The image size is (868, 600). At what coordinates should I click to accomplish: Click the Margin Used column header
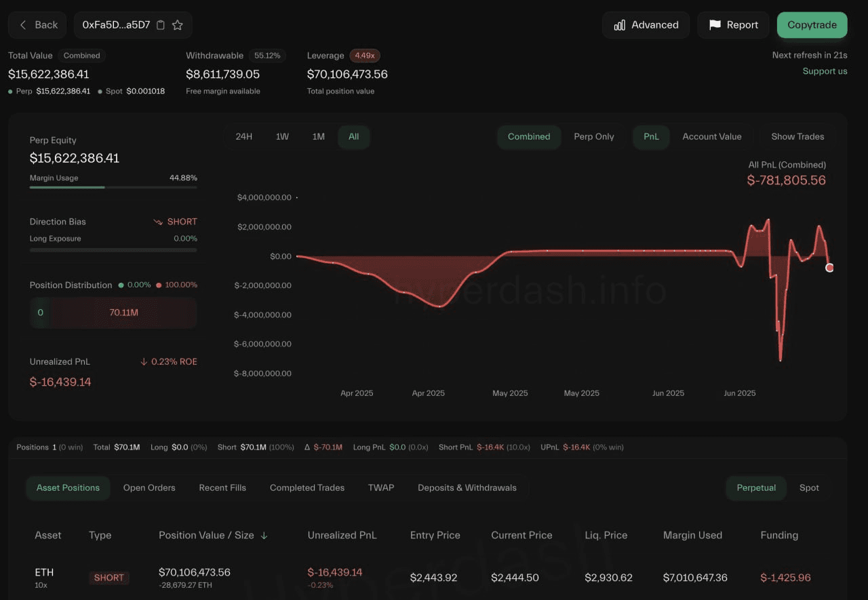pos(692,536)
